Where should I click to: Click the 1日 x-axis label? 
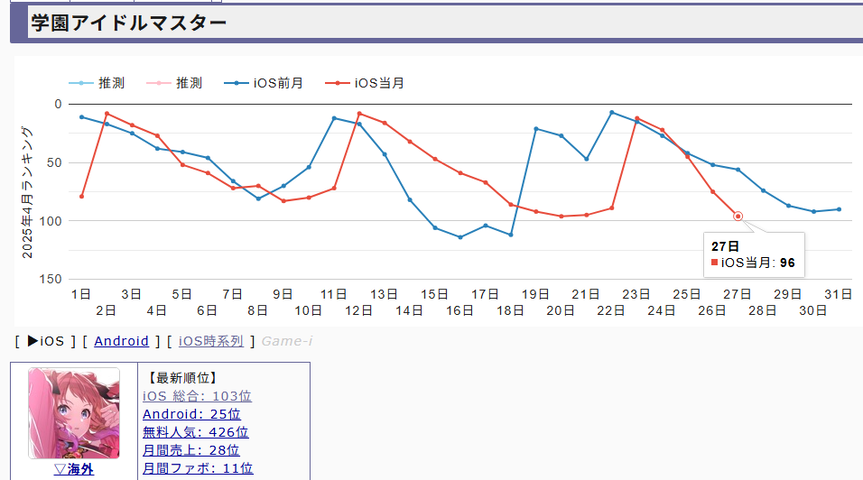pyautogui.click(x=81, y=294)
